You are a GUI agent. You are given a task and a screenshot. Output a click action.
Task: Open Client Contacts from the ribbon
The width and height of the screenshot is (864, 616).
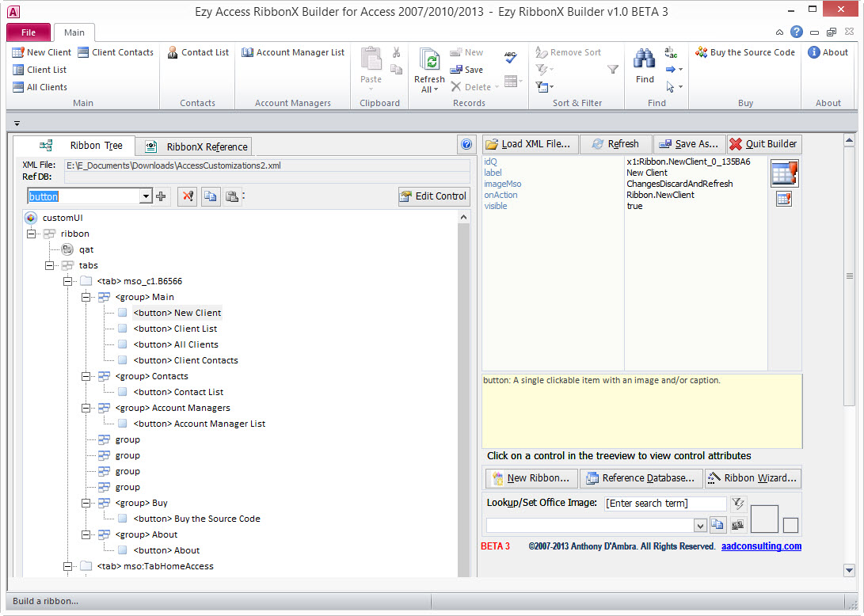coord(116,52)
